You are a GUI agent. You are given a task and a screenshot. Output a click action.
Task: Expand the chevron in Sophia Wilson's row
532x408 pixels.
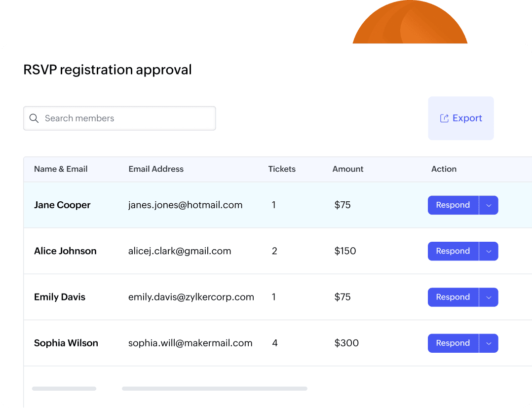click(x=489, y=343)
